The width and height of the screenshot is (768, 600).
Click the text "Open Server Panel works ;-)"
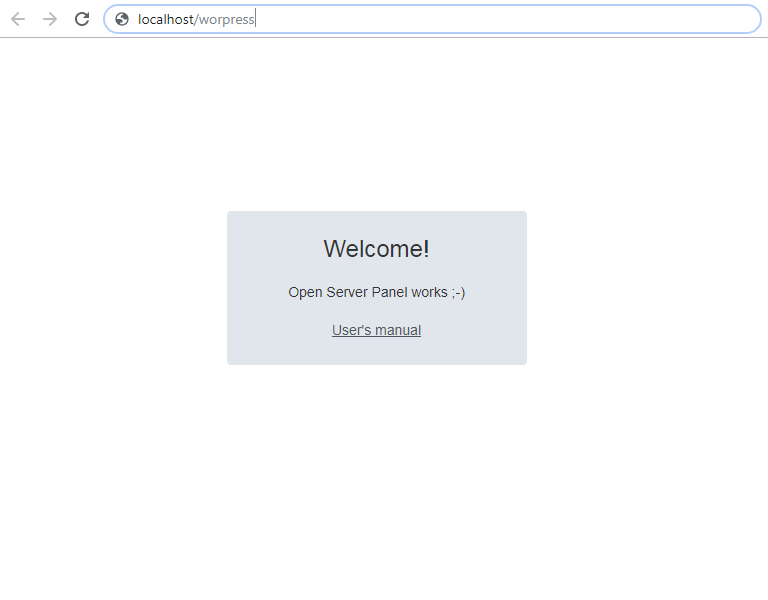(x=376, y=292)
